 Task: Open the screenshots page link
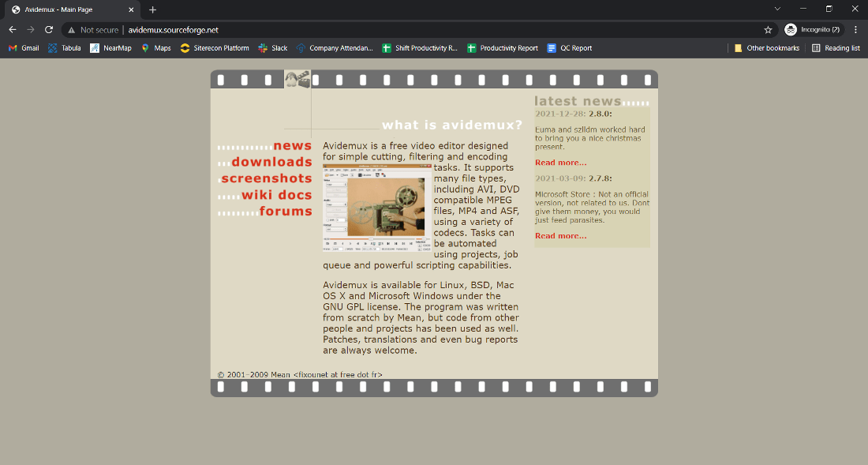[x=267, y=178]
